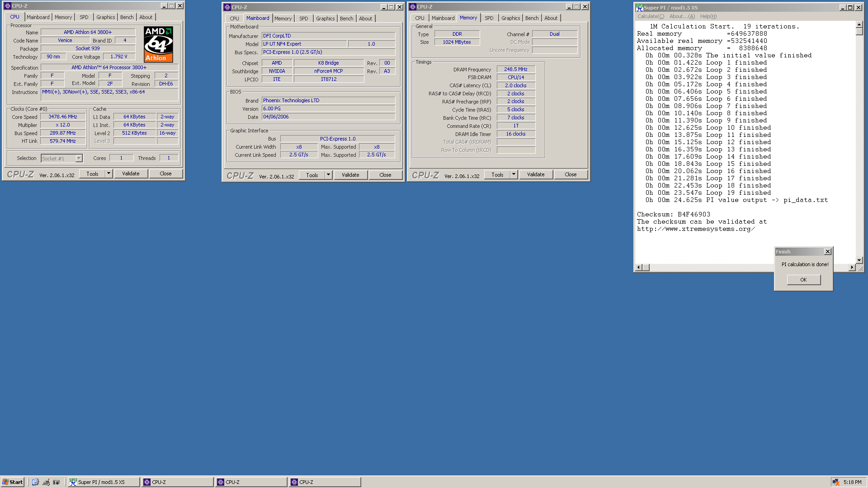Open Bench tab in the first CPU-Z window

click(x=127, y=17)
